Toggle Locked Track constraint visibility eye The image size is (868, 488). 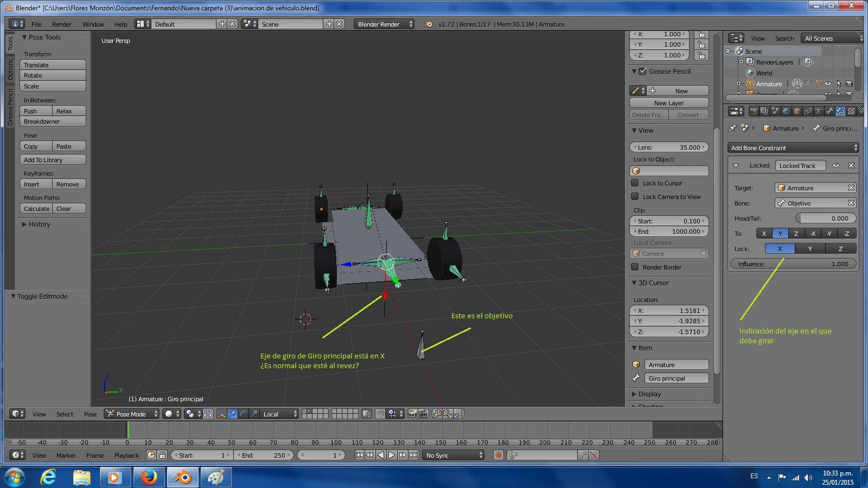click(x=836, y=165)
